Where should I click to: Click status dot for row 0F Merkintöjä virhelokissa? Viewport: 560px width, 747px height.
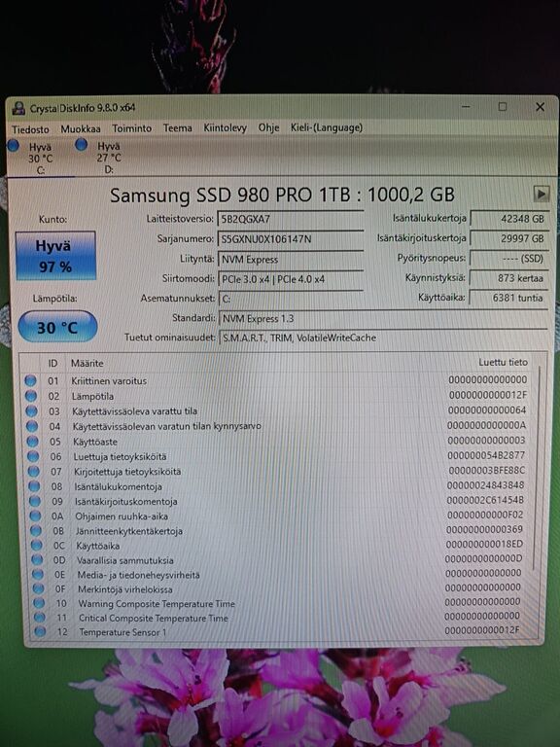coord(38,588)
